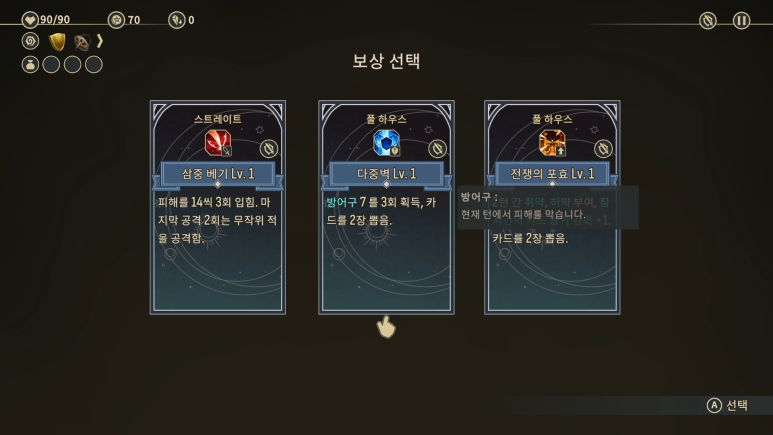The height and width of the screenshot is (435, 773).
Task: Toggle round badge on 삼중 베기 card
Action: pyautogui.click(x=269, y=148)
